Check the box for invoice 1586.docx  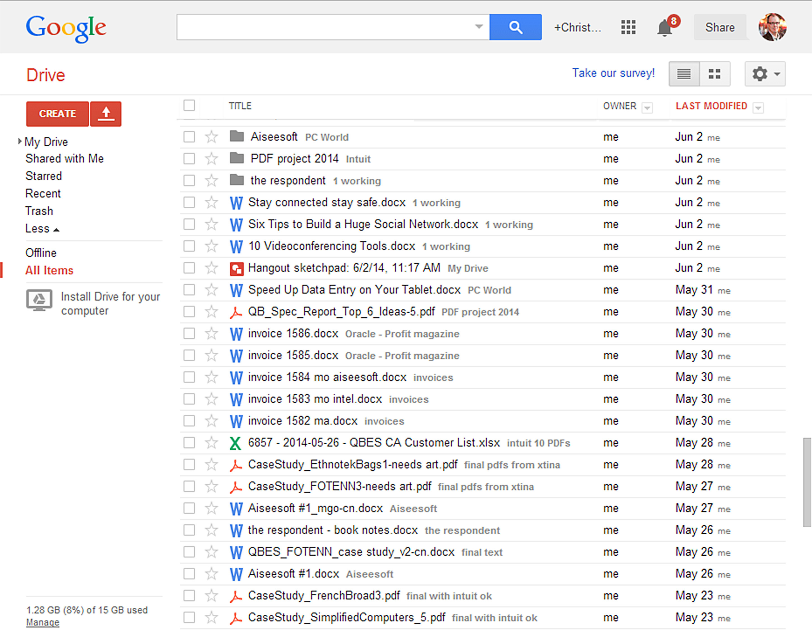189,333
